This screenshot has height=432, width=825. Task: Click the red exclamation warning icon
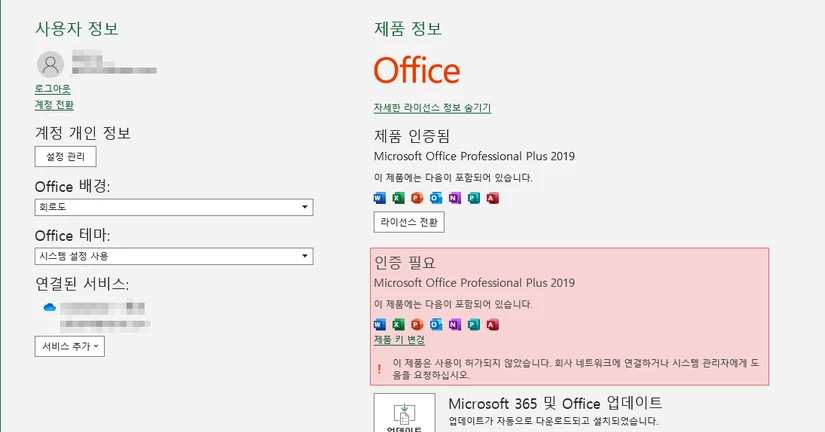point(379,369)
